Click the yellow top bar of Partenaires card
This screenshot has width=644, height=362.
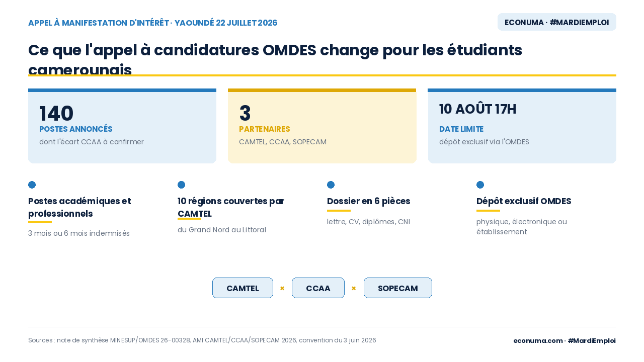point(322,90)
